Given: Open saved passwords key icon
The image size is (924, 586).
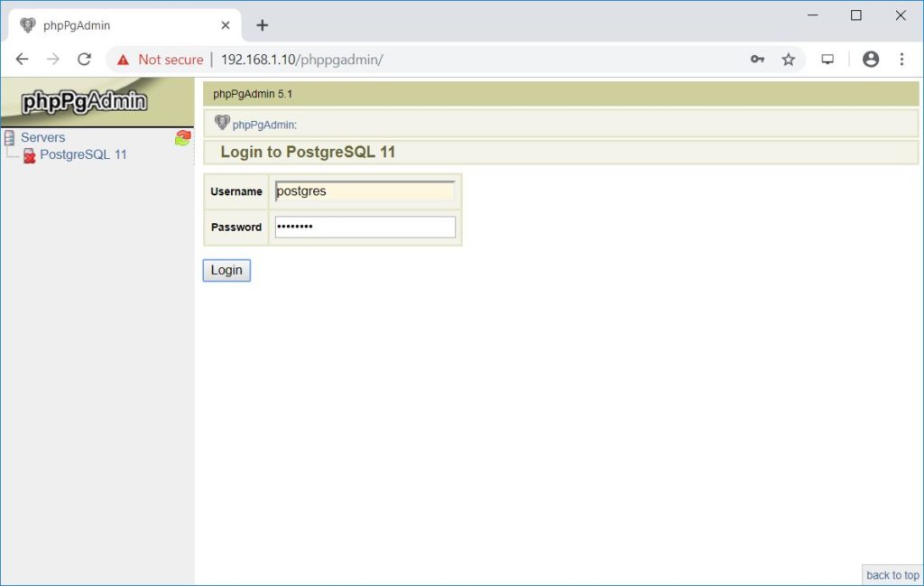Looking at the screenshot, I should pos(757,59).
